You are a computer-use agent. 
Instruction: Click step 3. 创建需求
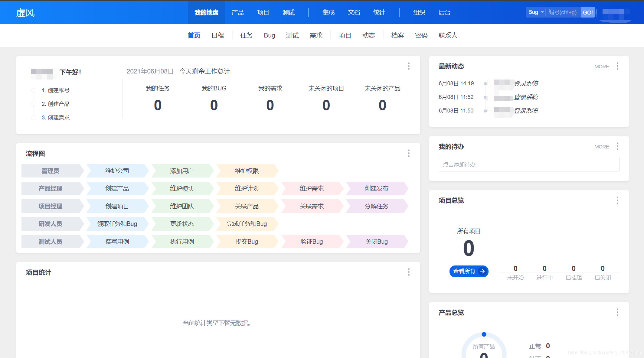56,118
